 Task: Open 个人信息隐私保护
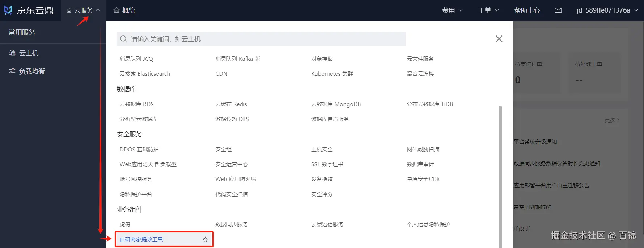pos(428,224)
